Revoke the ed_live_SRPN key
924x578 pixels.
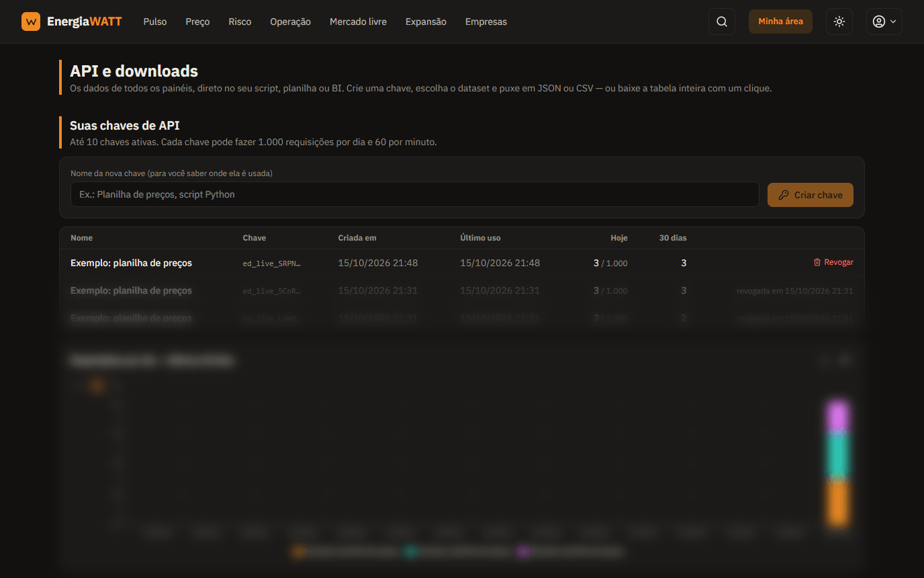(x=833, y=262)
